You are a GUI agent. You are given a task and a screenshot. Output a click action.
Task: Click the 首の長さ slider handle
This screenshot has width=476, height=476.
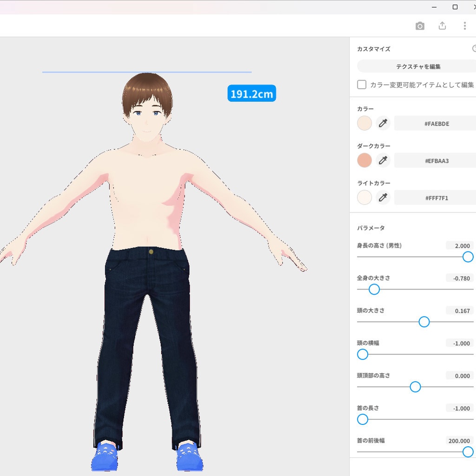363,419
